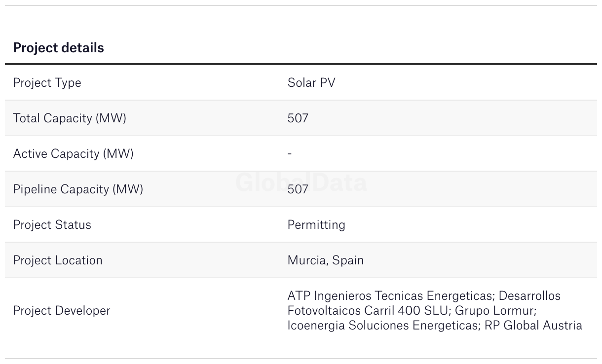Click the Murcia, Spain location value
The image size is (602, 364).
click(x=326, y=260)
